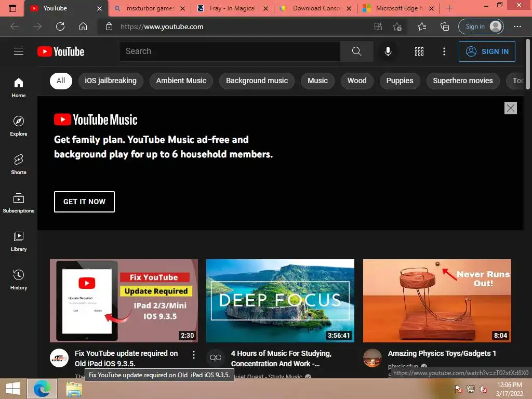This screenshot has width=532, height=399.
Task: Open the Windows Start button
Action: pyautogui.click(x=13, y=389)
